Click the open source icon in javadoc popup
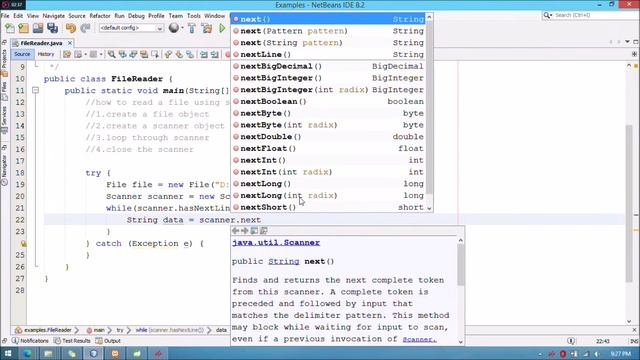The image size is (640, 360). 264,231
